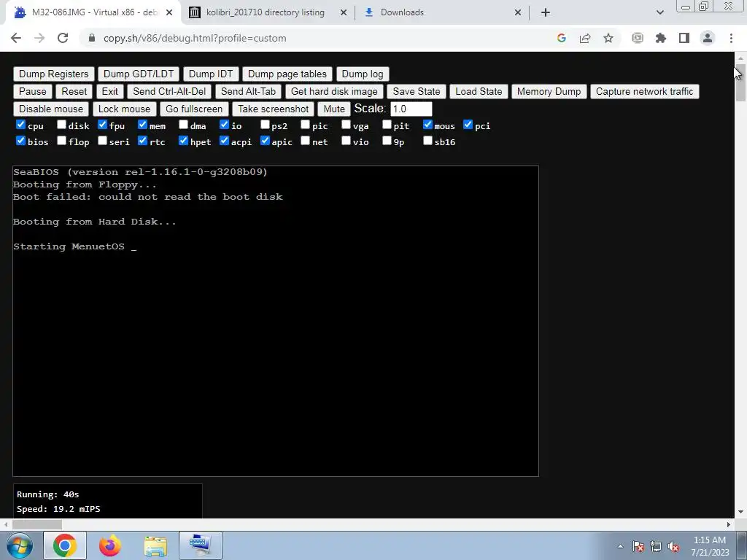Uncheck the hpet log checkbox
Viewport: 747px width, 560px height.
pos(183,141)
